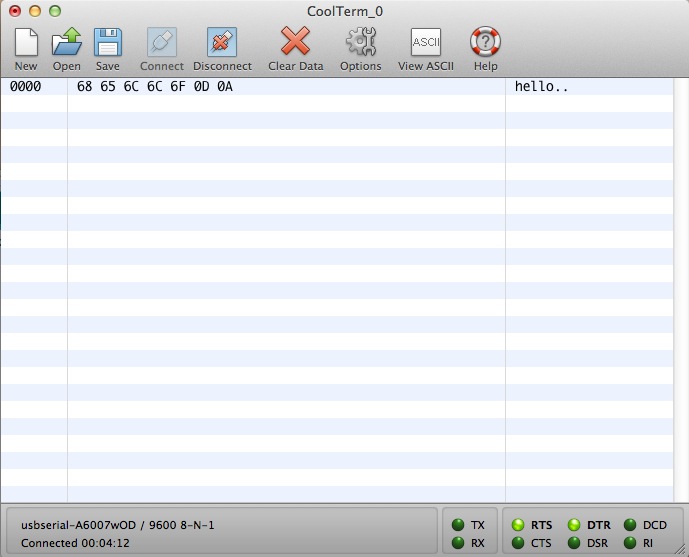689x557 pixels.
Task: Click the CTS status LED
Action: (518, 543)
